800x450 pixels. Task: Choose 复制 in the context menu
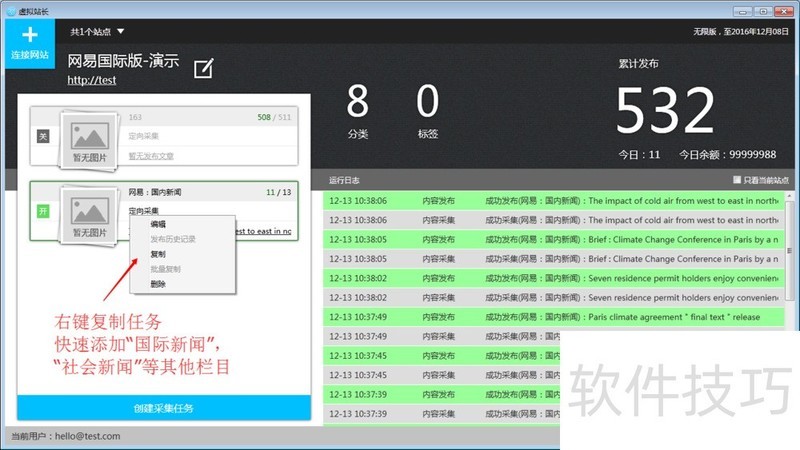coord(158,254)
